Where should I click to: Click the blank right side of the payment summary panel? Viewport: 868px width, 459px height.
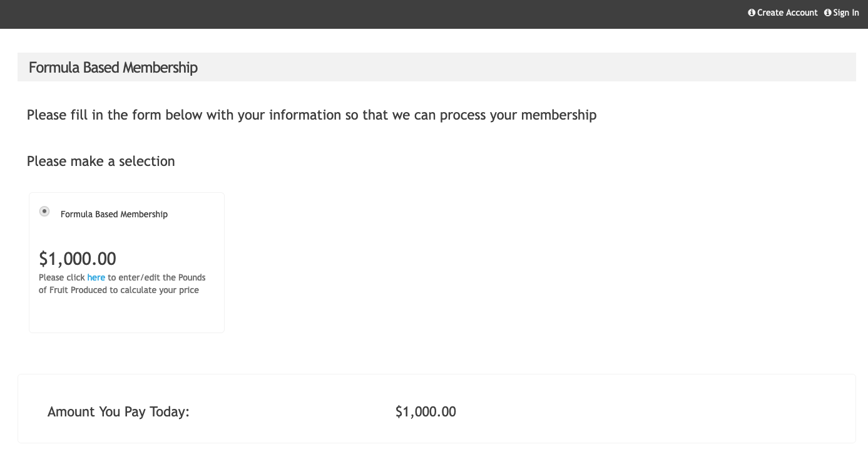coord(657,409)
